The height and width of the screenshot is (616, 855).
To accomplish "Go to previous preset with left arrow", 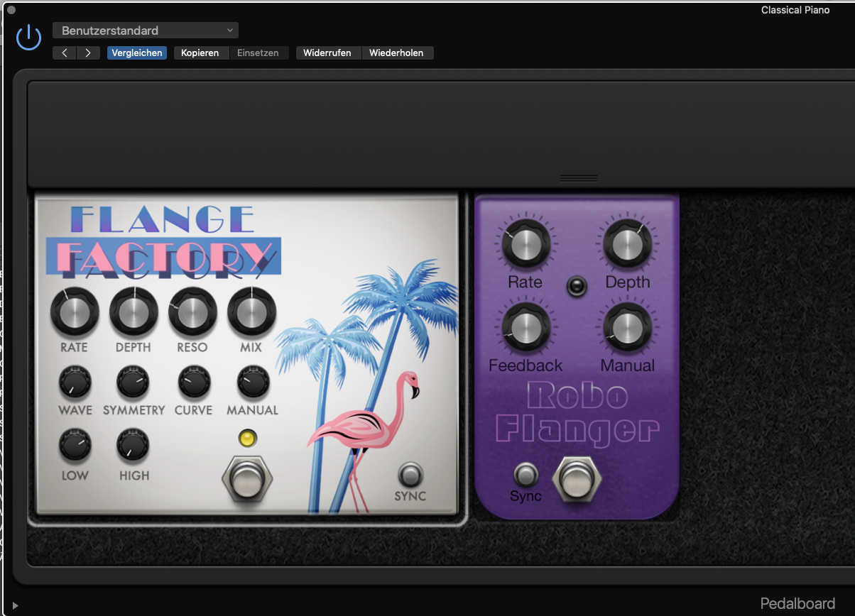I will (64, 53).
